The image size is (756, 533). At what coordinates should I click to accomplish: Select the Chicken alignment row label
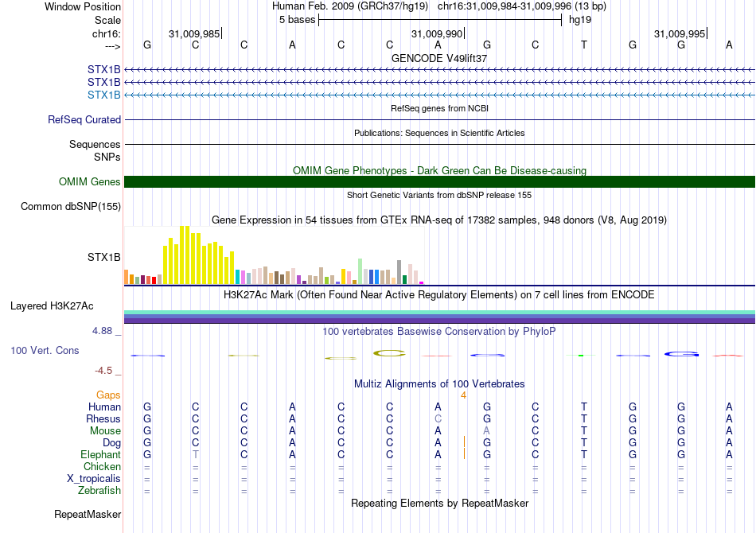102,467
